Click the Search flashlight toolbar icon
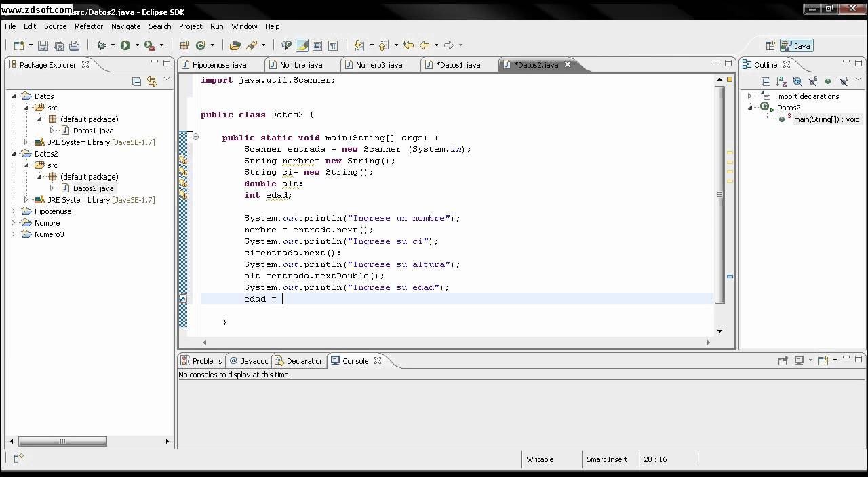Viewport: 868px width, 477px height. [x=252, y=45]
